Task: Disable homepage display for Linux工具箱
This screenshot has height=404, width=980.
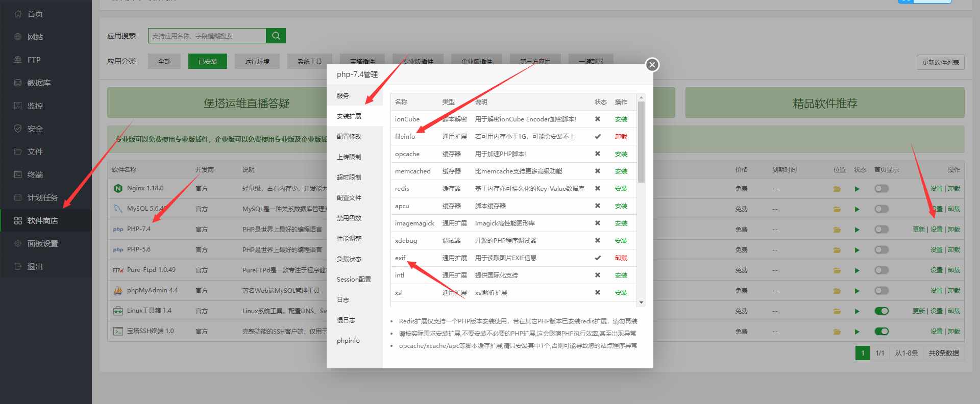Action: 881,311
